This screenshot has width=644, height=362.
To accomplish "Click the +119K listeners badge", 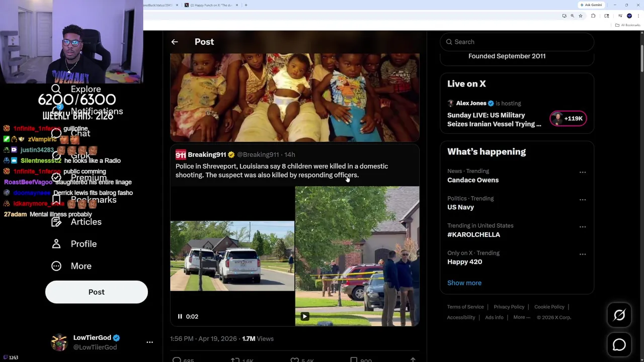I will tap(568, 119).
